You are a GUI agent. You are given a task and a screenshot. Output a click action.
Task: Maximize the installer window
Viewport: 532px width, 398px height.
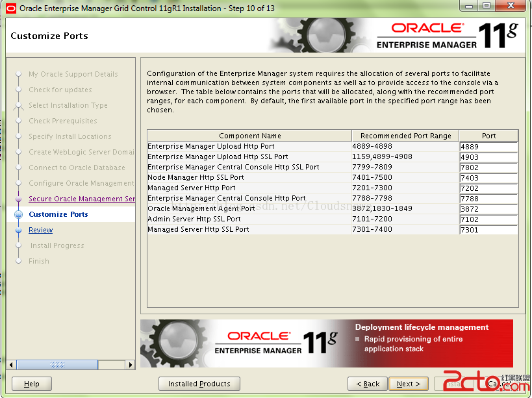[487, 6]
